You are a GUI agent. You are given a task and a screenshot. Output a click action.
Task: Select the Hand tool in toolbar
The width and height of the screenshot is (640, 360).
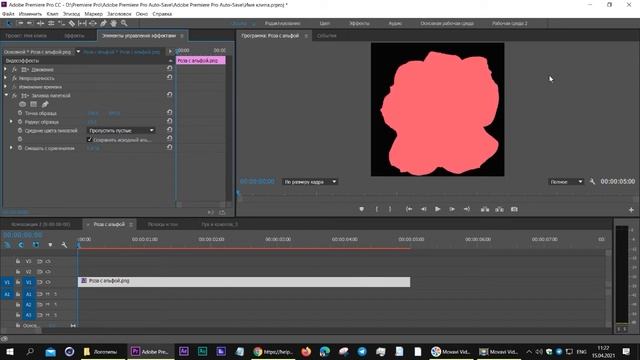click(x=113, y=24)
